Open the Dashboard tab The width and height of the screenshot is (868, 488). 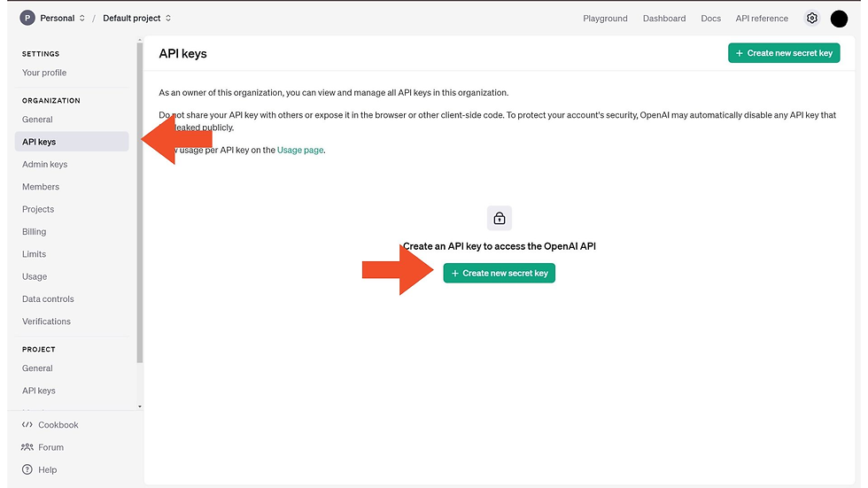click(663, 19)
